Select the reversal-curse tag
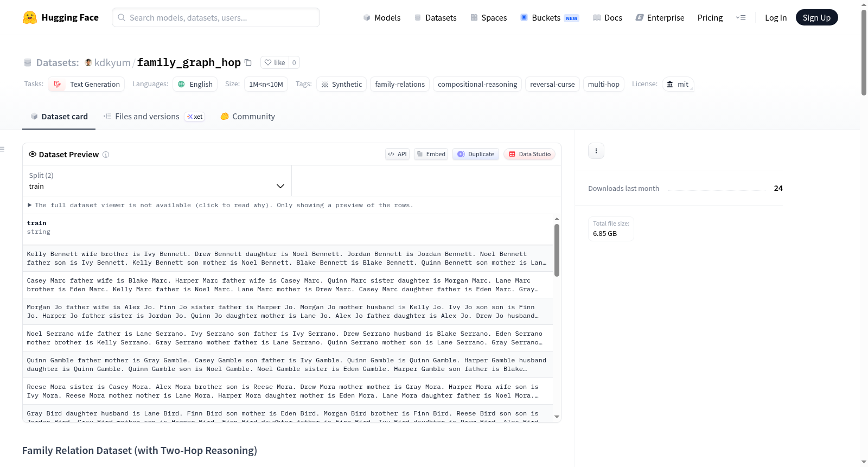The height and width of the screenshot is (467, 868). [x=552, y=84]
